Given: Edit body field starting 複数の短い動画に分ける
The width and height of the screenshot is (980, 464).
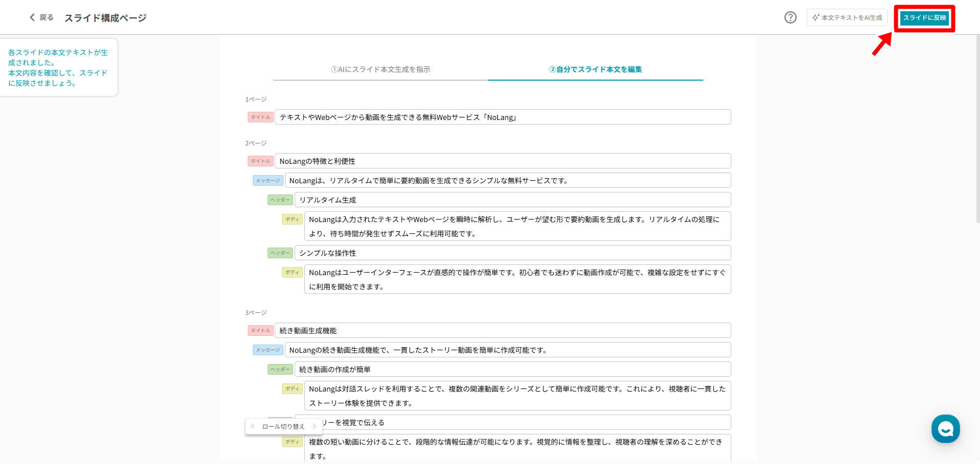Looking at the screenshot, I should (518, 448).
